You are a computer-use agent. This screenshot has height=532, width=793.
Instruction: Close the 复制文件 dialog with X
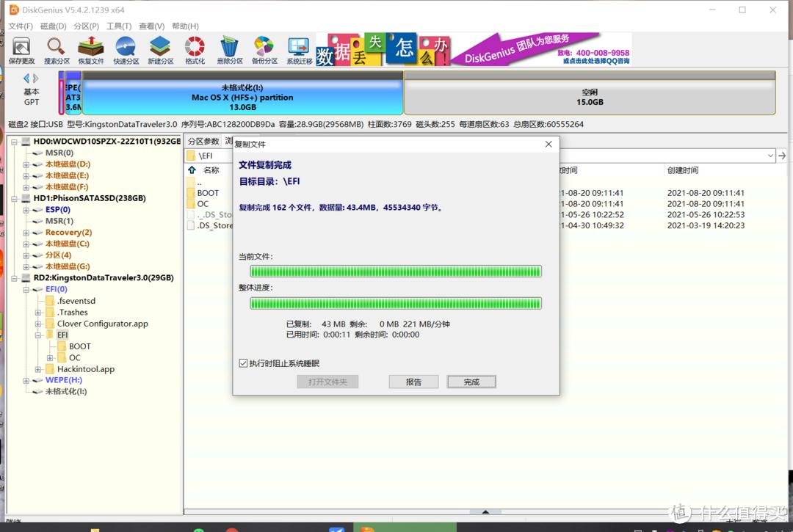pyautogui.click(x=548, y=145)
